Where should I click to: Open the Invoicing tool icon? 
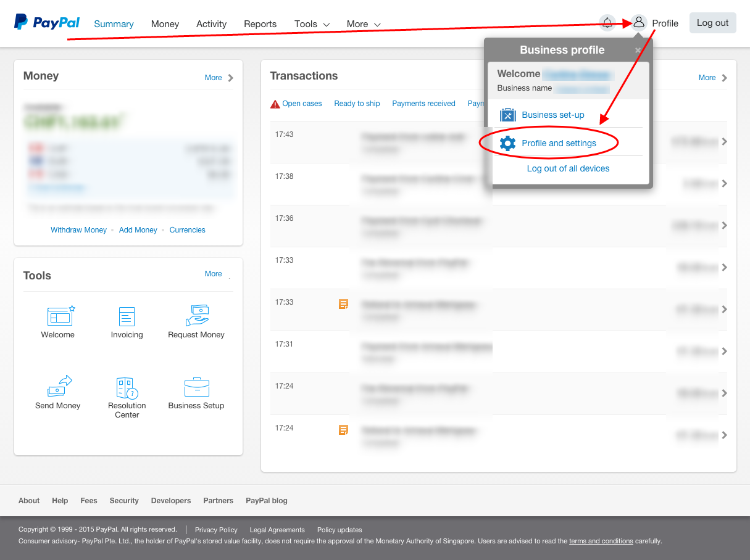click(127, 316)
